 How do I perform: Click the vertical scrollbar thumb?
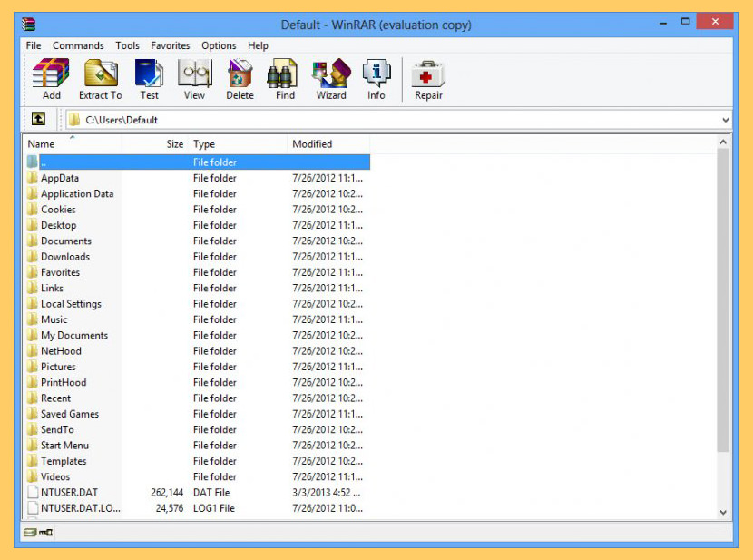point(723,300)
